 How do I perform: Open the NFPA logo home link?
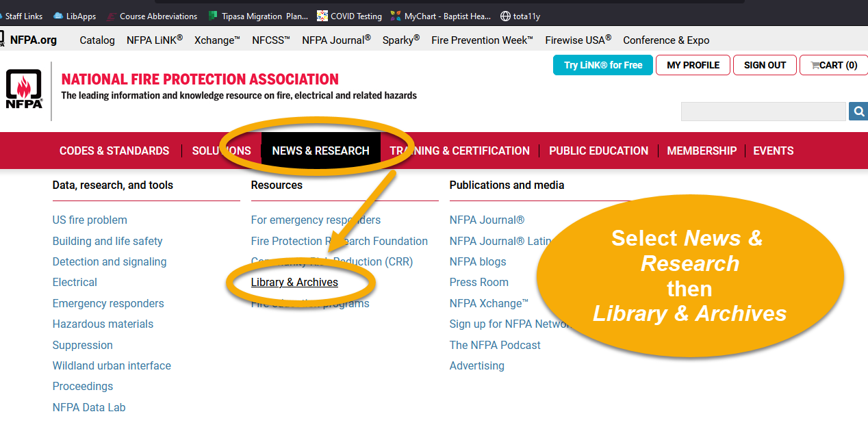click(x=24, y=89)
